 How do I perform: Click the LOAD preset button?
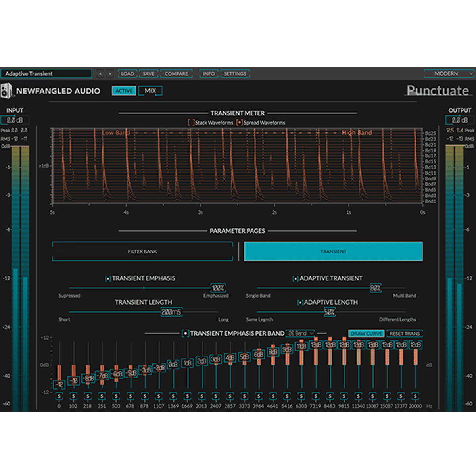coord(127,74)
